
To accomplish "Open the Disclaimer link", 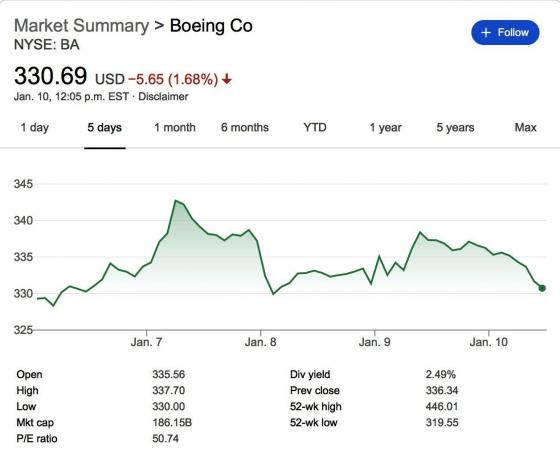I will pos(163,97).
